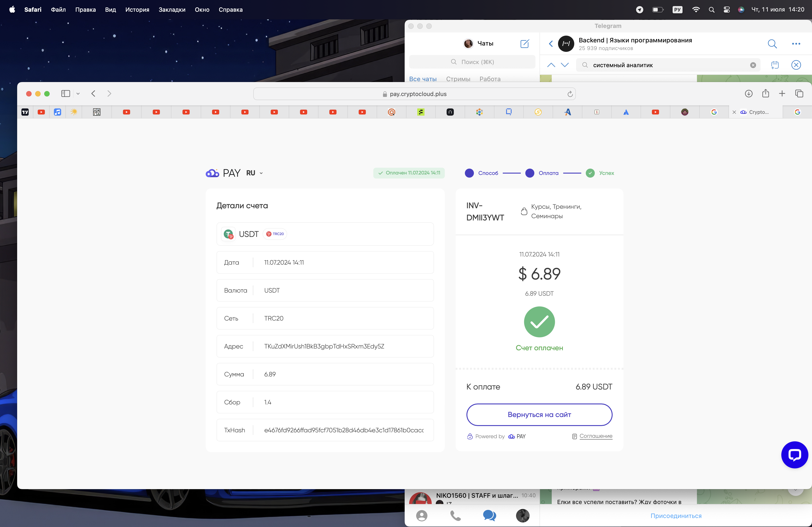Jump to next search result in Telegram

click(x=565, y=65)
